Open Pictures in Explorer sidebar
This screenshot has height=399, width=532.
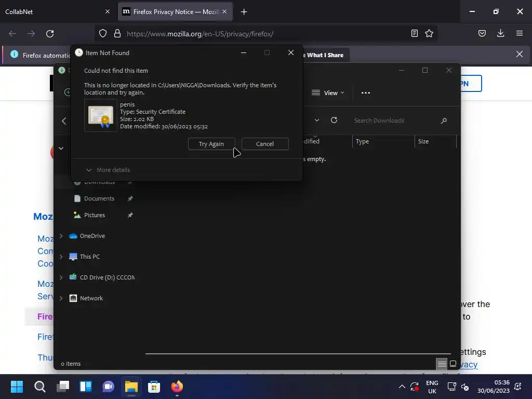click(x=95, y=215)
